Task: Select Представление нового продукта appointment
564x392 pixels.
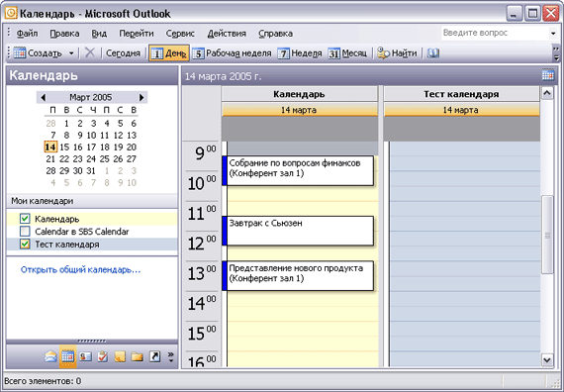Action: pyautogui.click(x=298, y=276)
